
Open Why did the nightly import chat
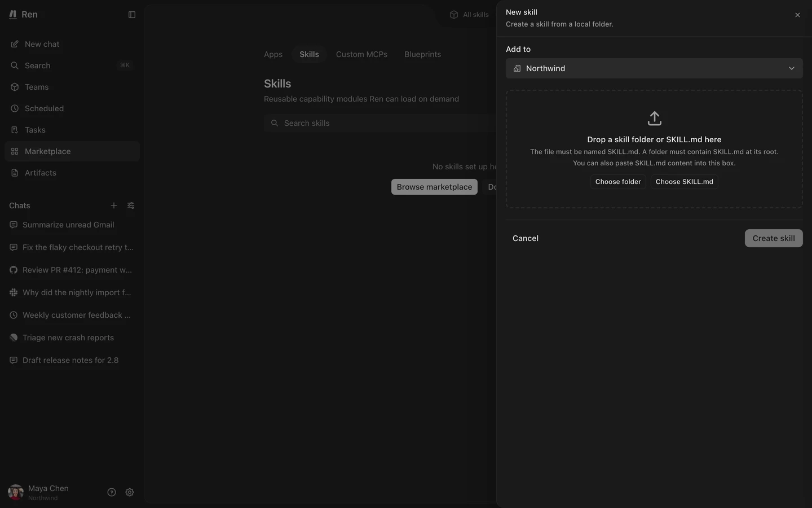[72, 292]
